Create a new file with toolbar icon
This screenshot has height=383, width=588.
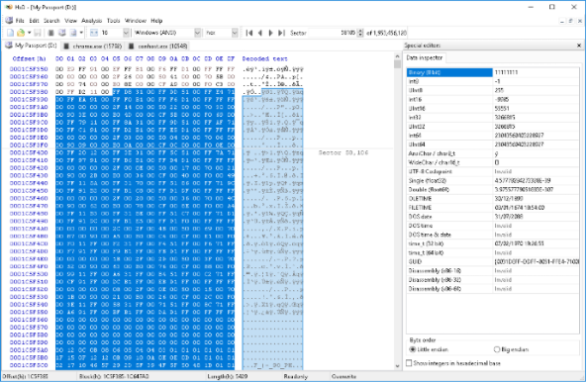11,33
